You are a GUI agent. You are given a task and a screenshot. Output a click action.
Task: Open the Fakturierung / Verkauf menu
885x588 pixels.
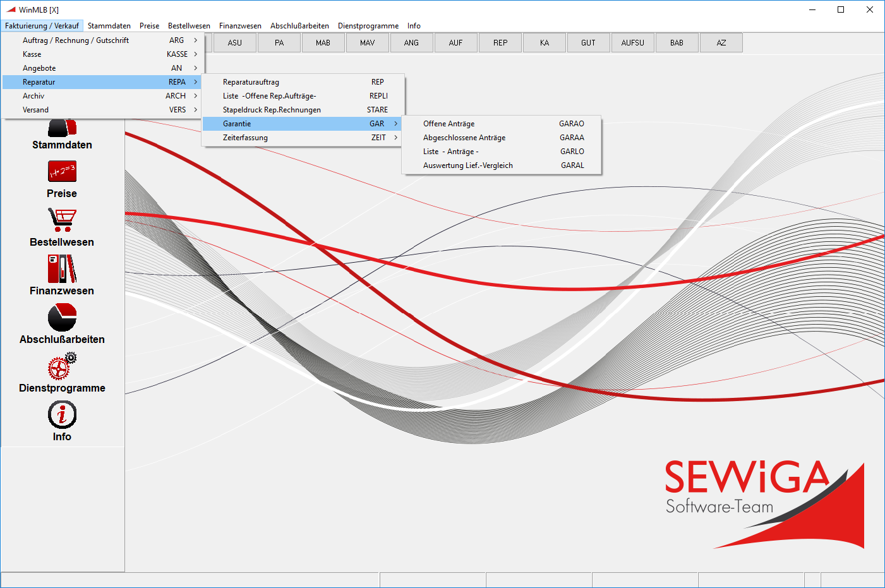coord(42,26)
